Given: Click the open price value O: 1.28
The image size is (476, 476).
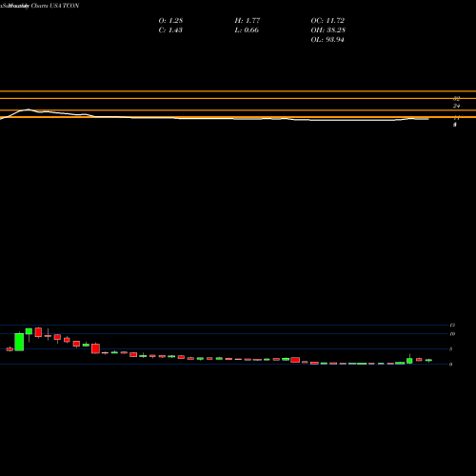Looking at the screenshot, I should tap(170, 21).
